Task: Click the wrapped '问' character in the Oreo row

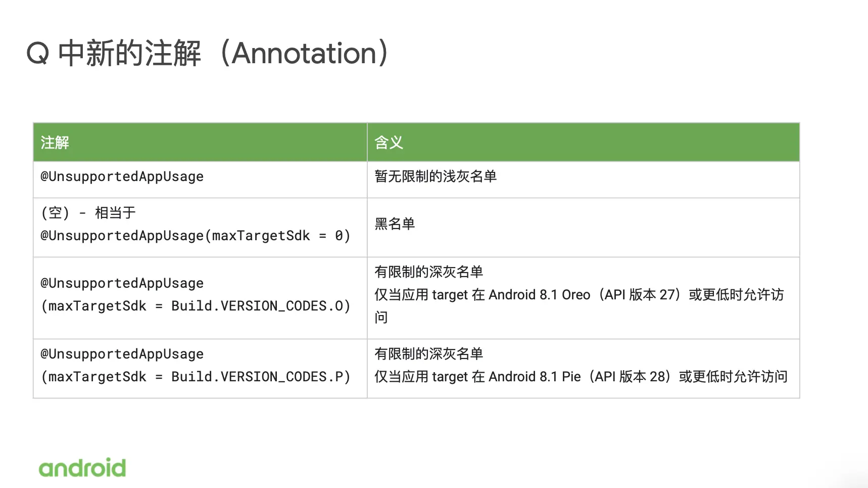Action: (x=381, y=318)
